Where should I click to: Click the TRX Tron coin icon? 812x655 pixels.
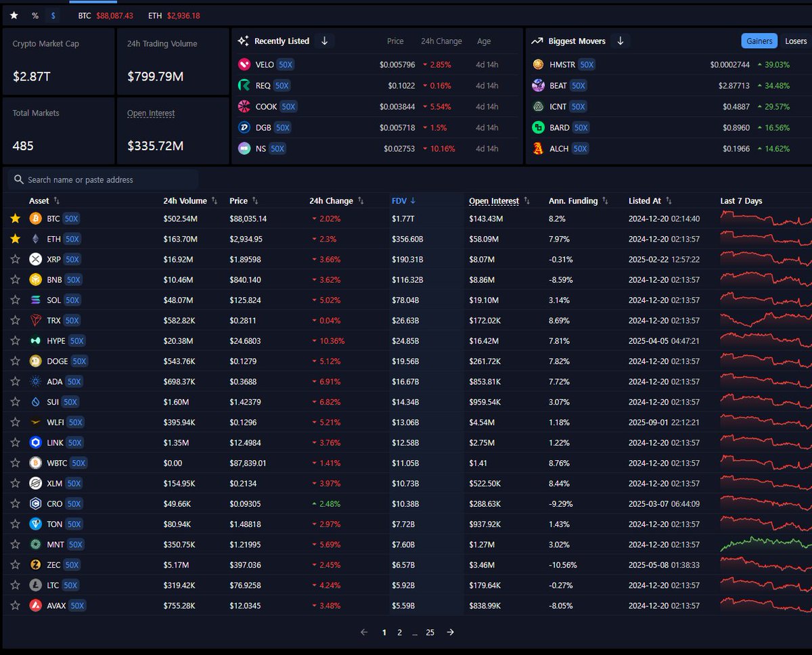click(35, 320)
